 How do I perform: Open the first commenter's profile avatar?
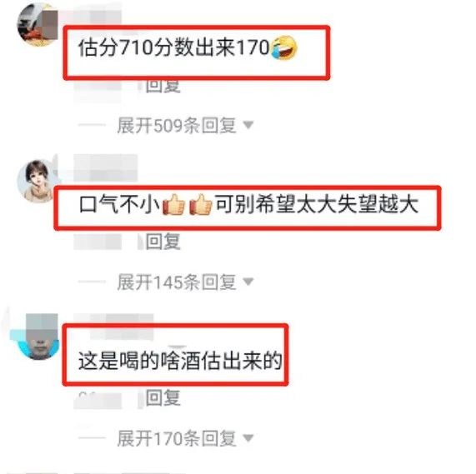click(x=38, y=25)
